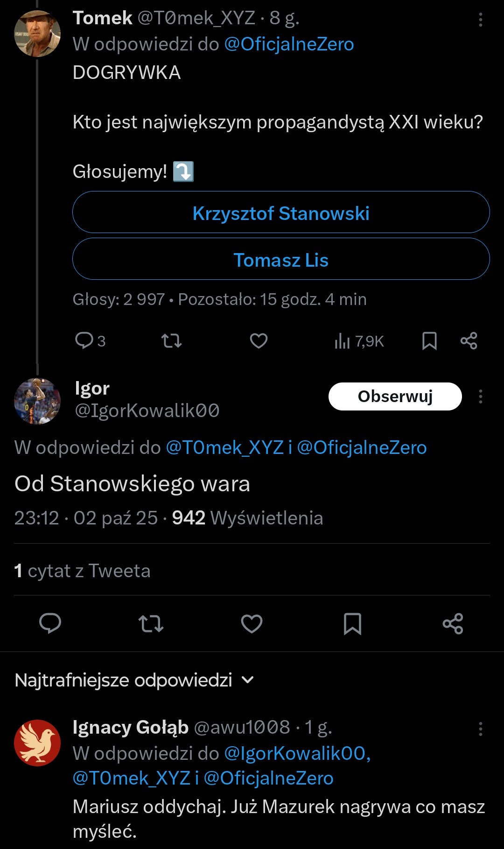Follow Igor with Obserwuj button
This screenshot has width=504, height=849.
[x=395, y=396]
